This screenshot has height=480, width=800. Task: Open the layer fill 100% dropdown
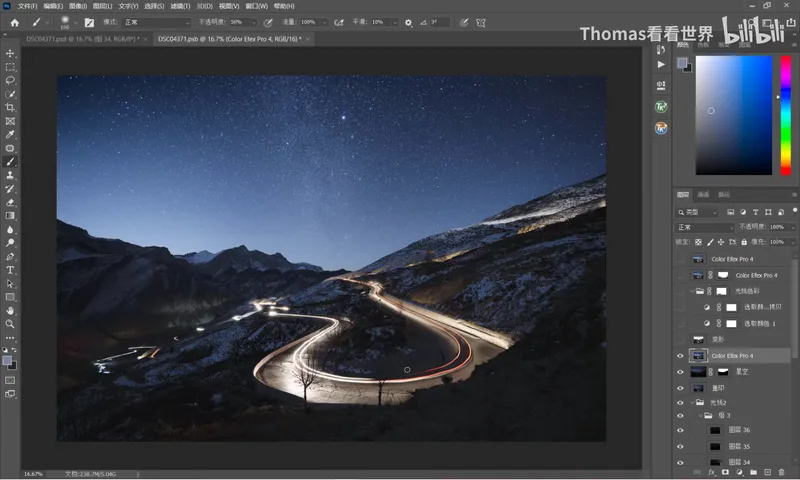pyautogui.click(x=792, y=242)
